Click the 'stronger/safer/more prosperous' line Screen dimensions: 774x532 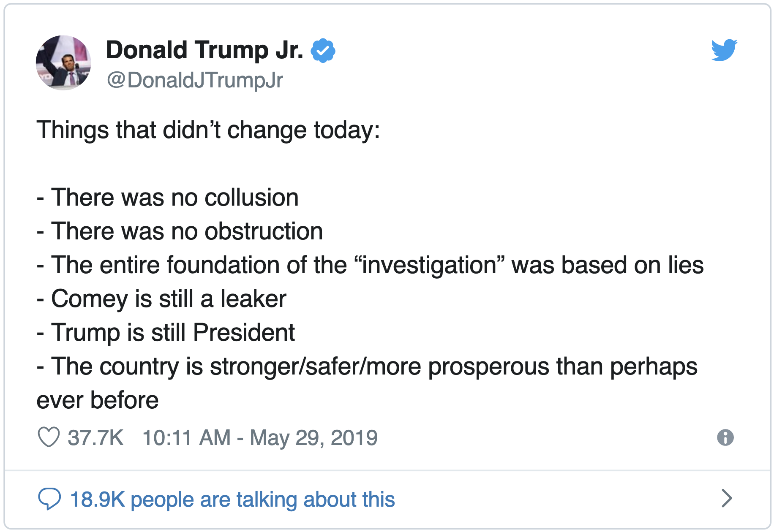(x=367, y=366)
